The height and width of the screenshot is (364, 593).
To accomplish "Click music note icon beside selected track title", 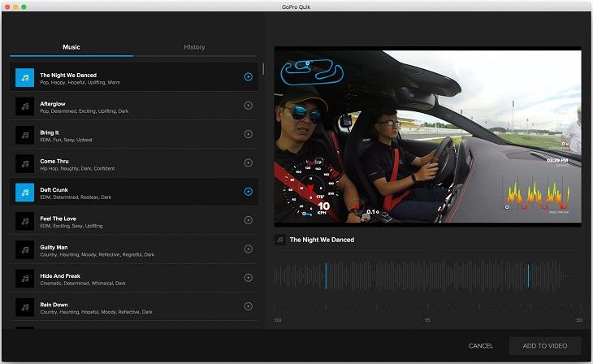I will (x=280, y=240).
